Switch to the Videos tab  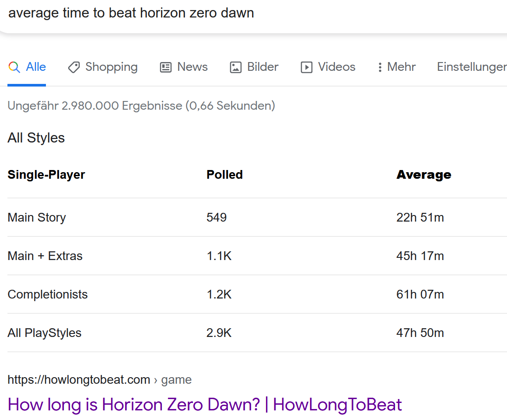click(336, 67)
